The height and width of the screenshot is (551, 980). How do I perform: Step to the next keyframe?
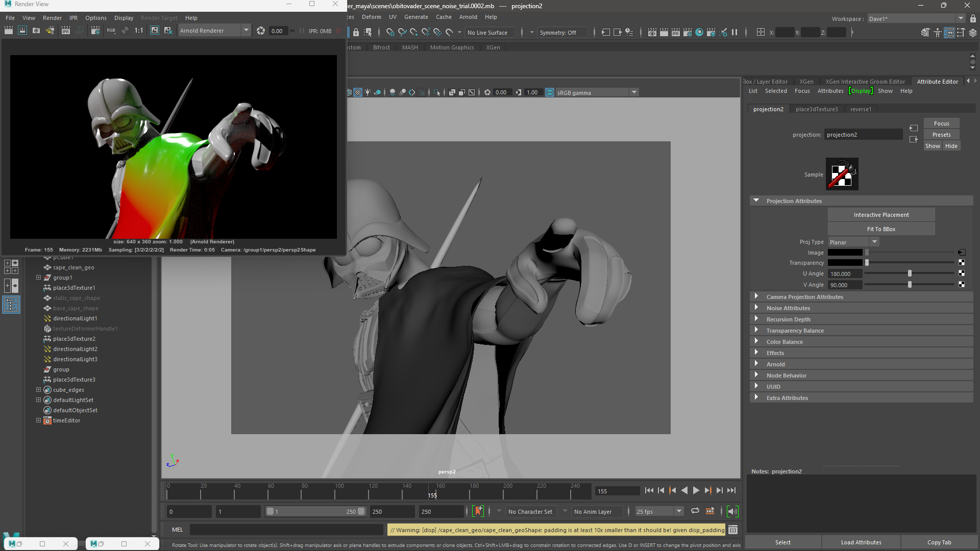(708, 490)
